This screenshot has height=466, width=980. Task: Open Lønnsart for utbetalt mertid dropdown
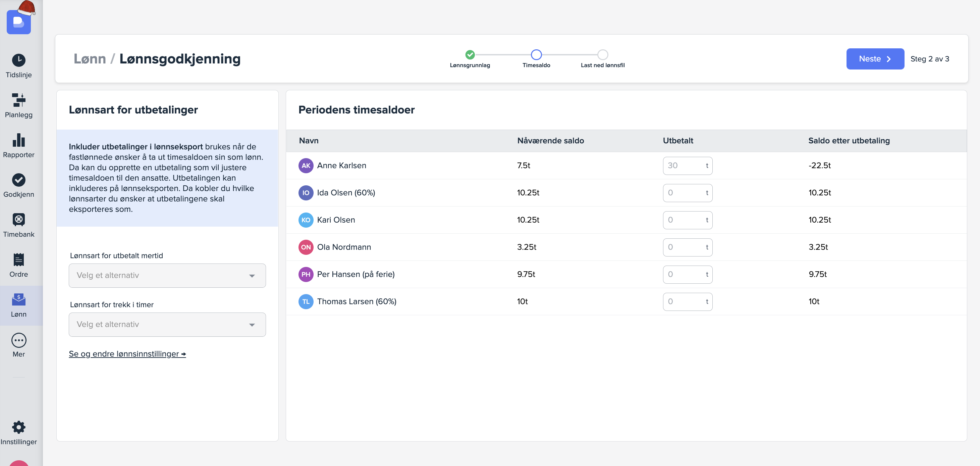167,275
